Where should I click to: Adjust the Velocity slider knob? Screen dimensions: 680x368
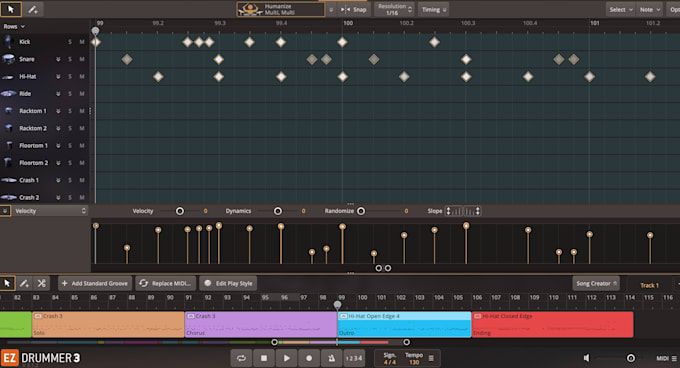coord(180,211)
